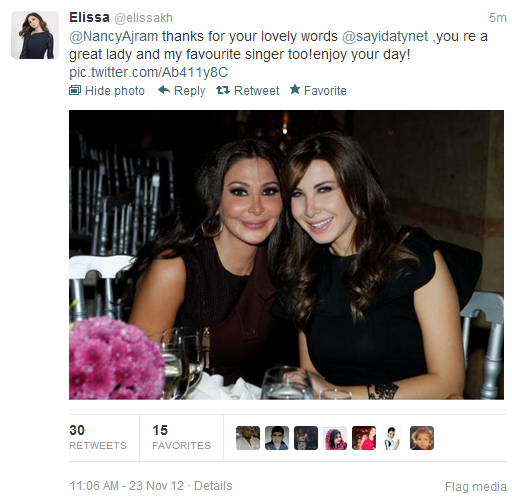View the 15 Favorites list
This screenshot has height=502, width=512.
click(181, 437)
